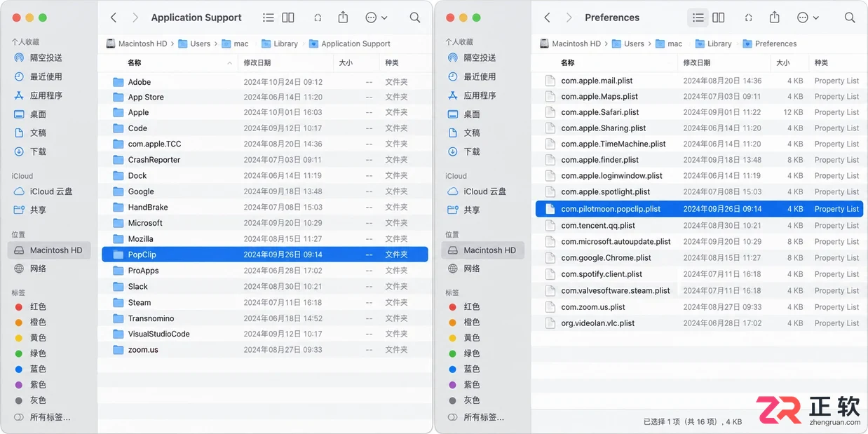Sort by 种类 column in Preferences window
This screenshot has height=434, width=868.
836,63
